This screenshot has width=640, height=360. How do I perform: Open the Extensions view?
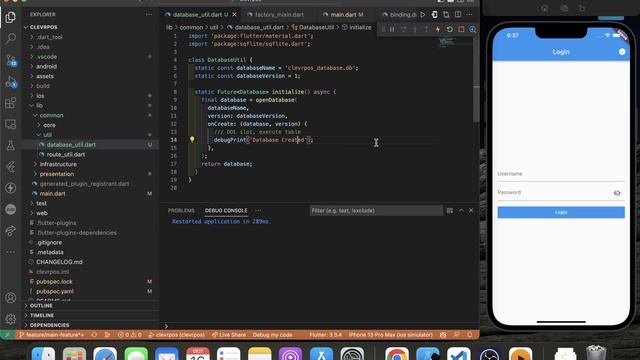click(11, 103)
